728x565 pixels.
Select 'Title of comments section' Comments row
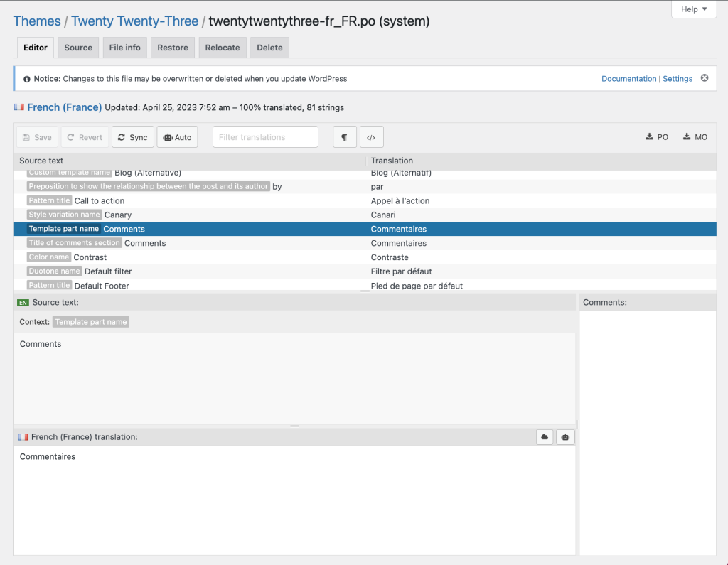[365, 243]
